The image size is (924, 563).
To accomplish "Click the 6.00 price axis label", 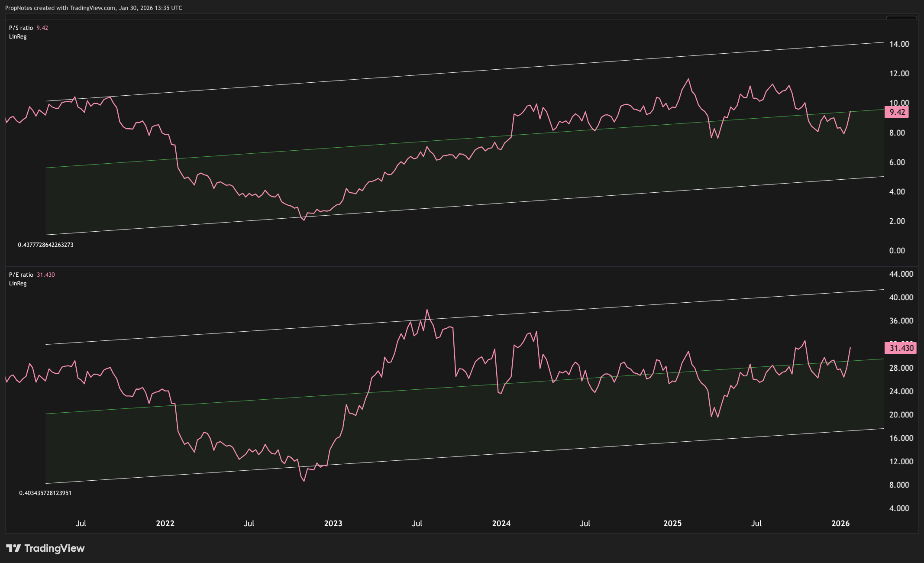I will click(x=897, y=162).
